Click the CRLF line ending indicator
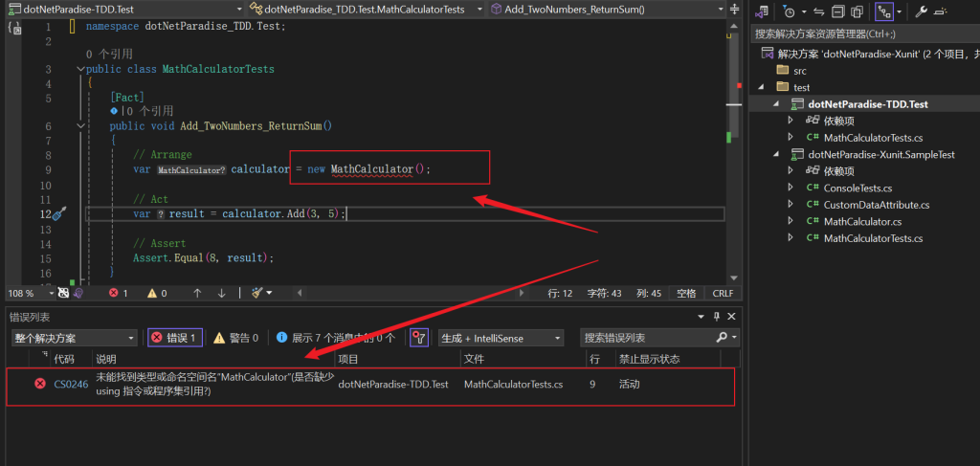The height and width of the screenshot is (466, 980). point(724,293)
